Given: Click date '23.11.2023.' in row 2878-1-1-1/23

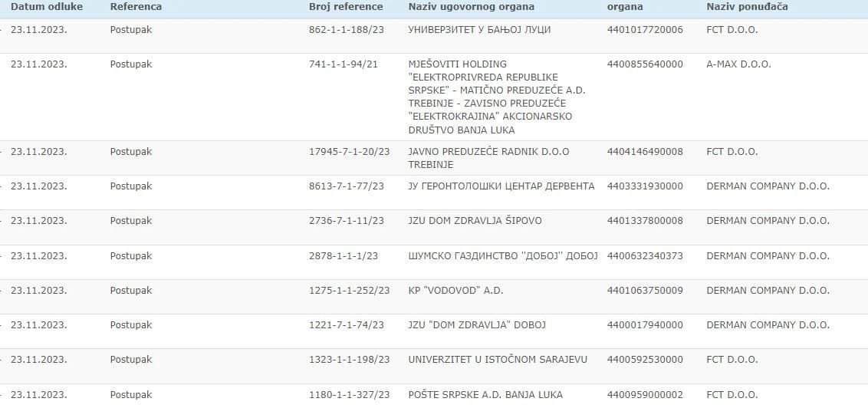Looking at the screenshot, I should pos(39,255).
